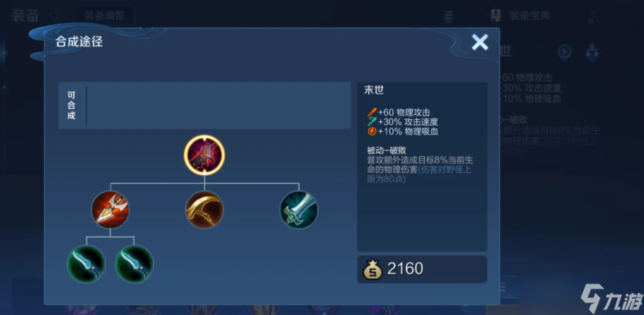The height and width of the screenshot is (315, 644).
Task: Click the video play icon behind dialog
Action: coord(564,52)
